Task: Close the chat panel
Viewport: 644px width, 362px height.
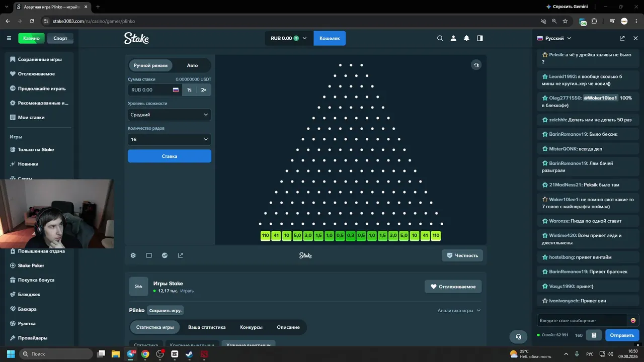Action: [x=635, y=38]
